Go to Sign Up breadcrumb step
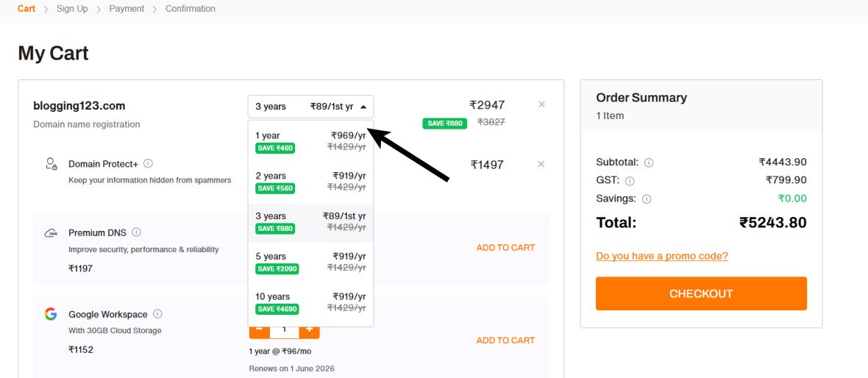 [x=72, y=9]
